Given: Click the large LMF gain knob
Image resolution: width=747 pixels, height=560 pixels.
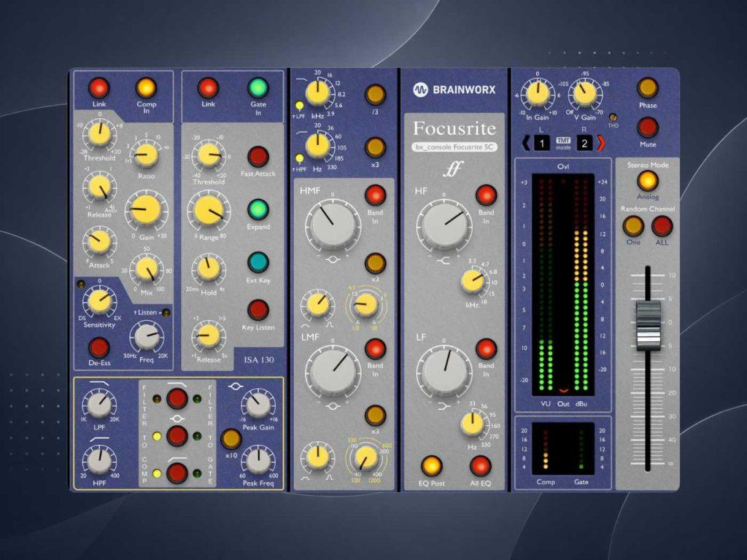Looking at the screenshot, I should coord(332,373).
